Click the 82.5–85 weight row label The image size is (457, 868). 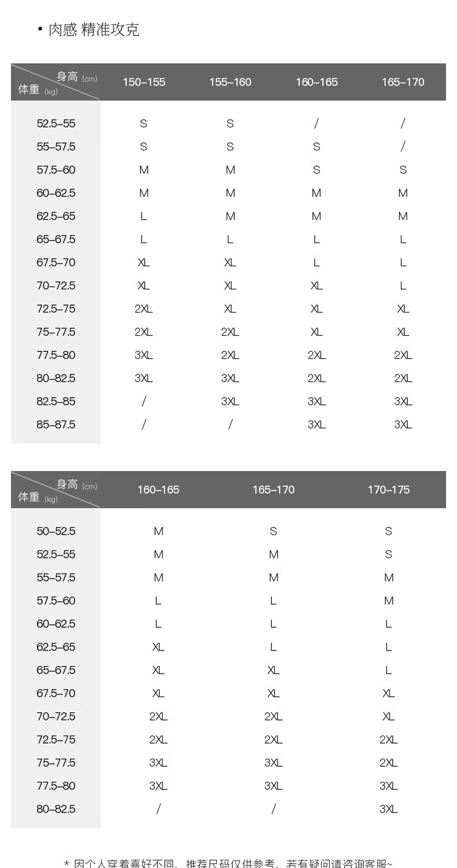pos(56,402)
